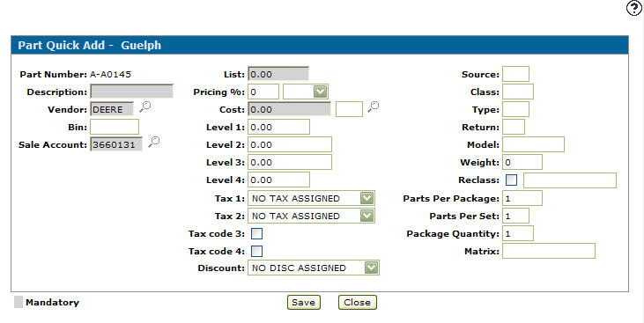This screenshot has height=323, width=644.
Task: Click the Parts Per Package field
Action: click(522, 198)
